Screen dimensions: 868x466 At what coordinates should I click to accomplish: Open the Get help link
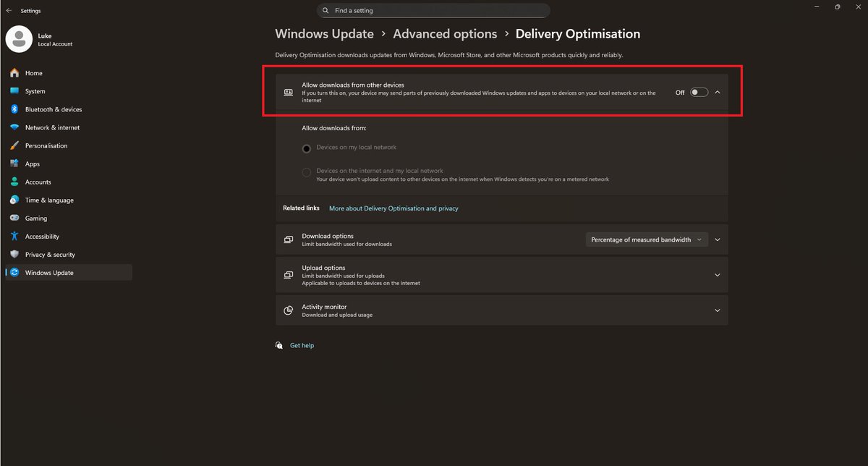pyautogui.click(x=302, y=346)
